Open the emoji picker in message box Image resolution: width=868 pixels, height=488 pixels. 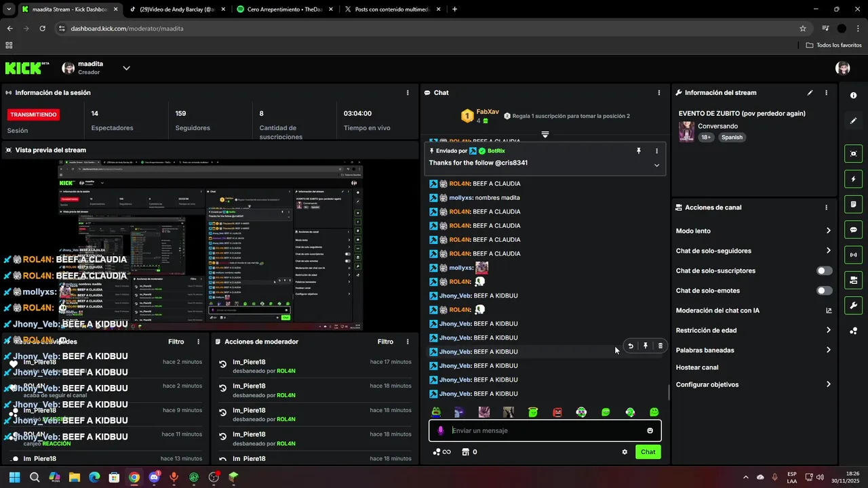650,430
